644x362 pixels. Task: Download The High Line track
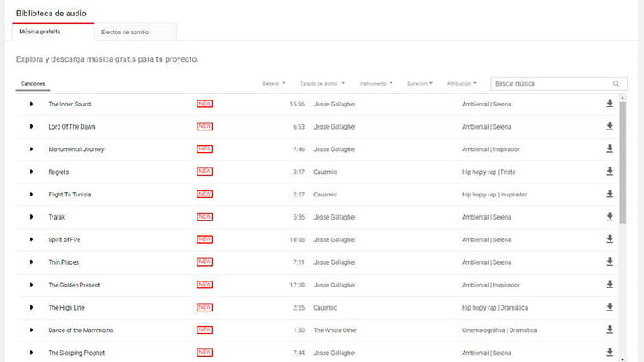(x=610, y=307)
